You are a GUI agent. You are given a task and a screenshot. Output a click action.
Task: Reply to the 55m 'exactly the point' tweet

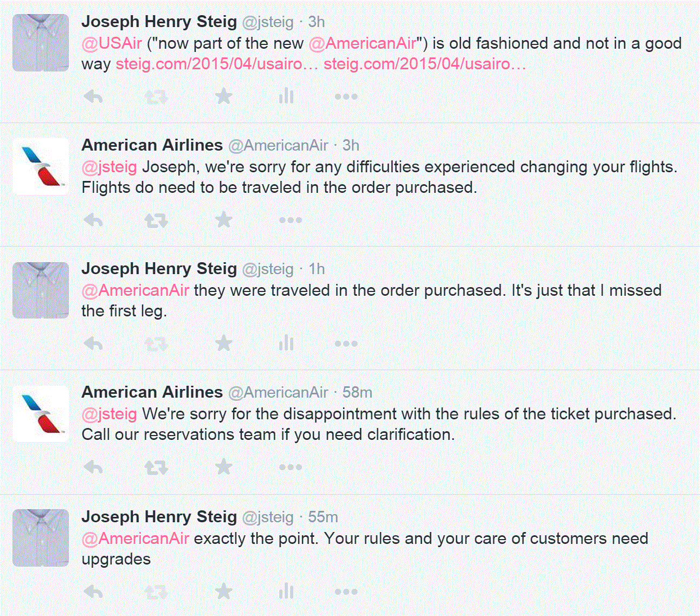(x=94, y=592)
